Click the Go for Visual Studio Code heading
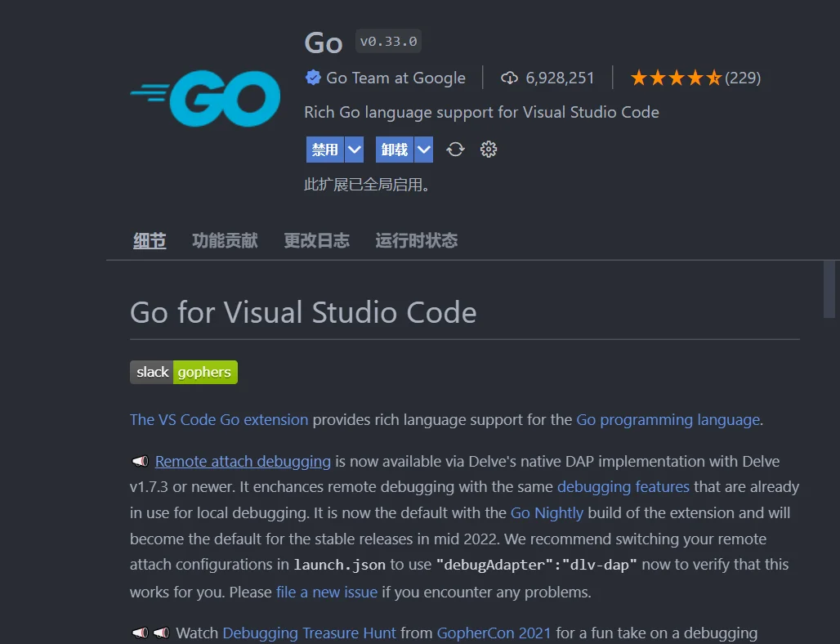 (x=303, y=312)
